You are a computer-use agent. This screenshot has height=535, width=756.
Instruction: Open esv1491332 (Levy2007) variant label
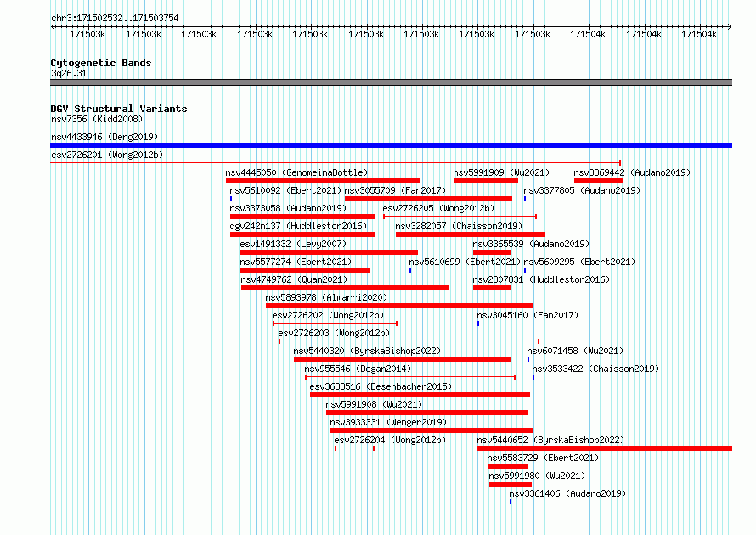click(x=293, y=244)
